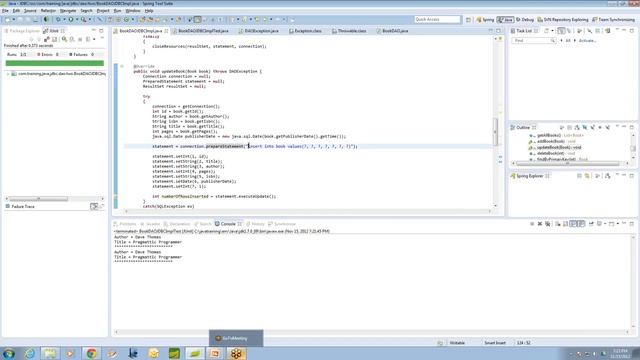
Task: Toggle Scroll Lock in Console toolbar
Action: point(565,224)
